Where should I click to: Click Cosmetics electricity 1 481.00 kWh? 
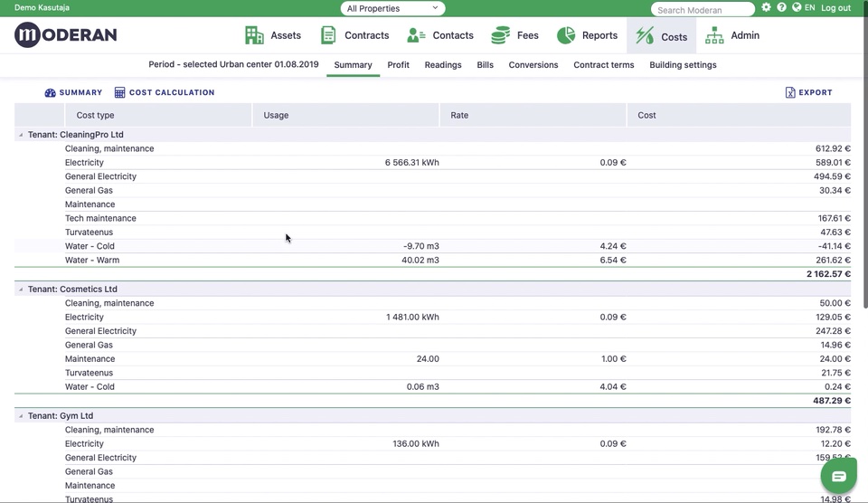coord(412,318)
